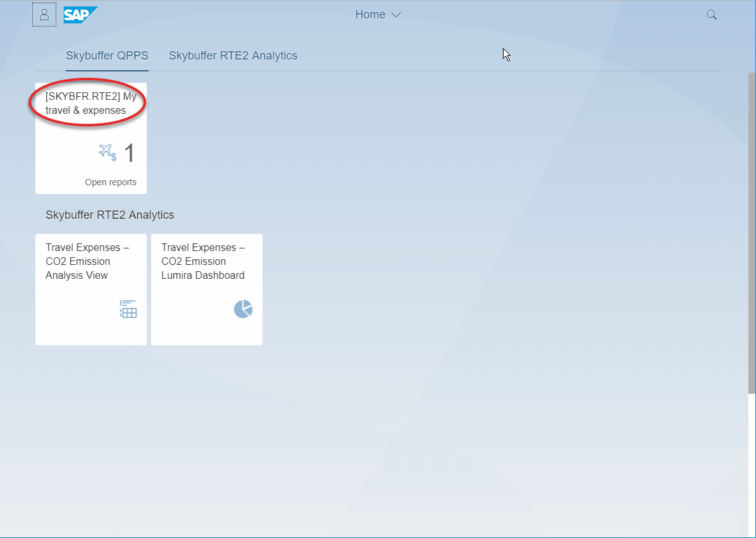Image resolution: width=756 pixels, height=538 pixels.
Task: Switch to the Skybuffer RTE2 Analytics tab
Action: click(233, 56)
